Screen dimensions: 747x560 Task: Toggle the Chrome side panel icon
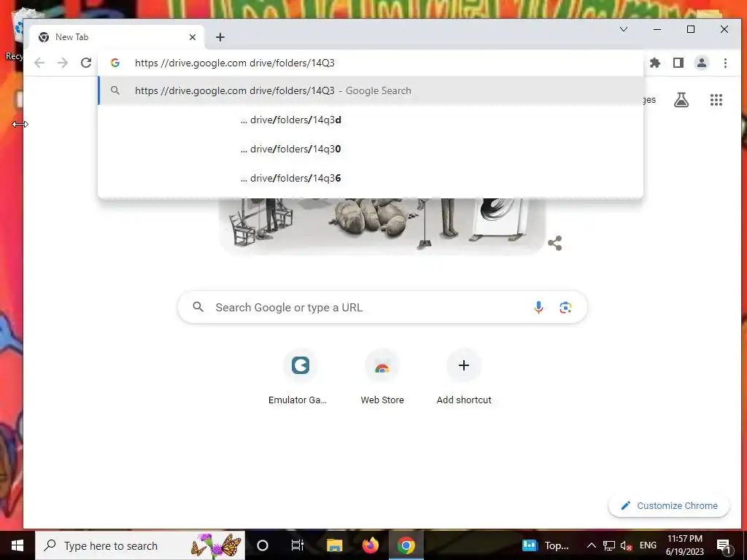pos(678,63)
